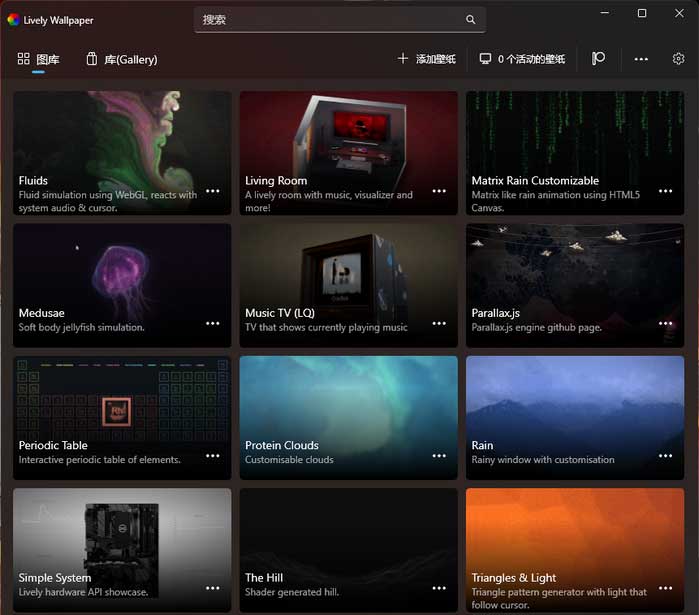Click text 'Lively hardware API showcase.'
The image size is (699, 615).
[x=83, y=592]
